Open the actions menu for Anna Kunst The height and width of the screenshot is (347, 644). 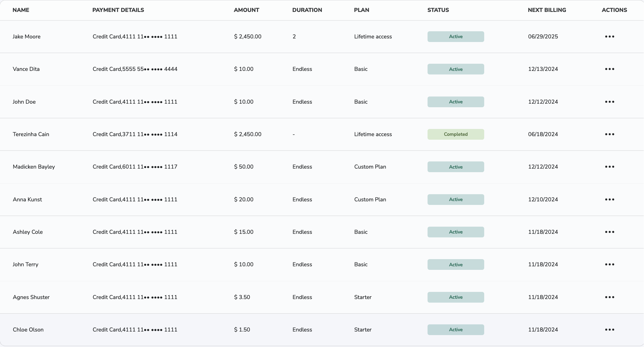point(609,199)
